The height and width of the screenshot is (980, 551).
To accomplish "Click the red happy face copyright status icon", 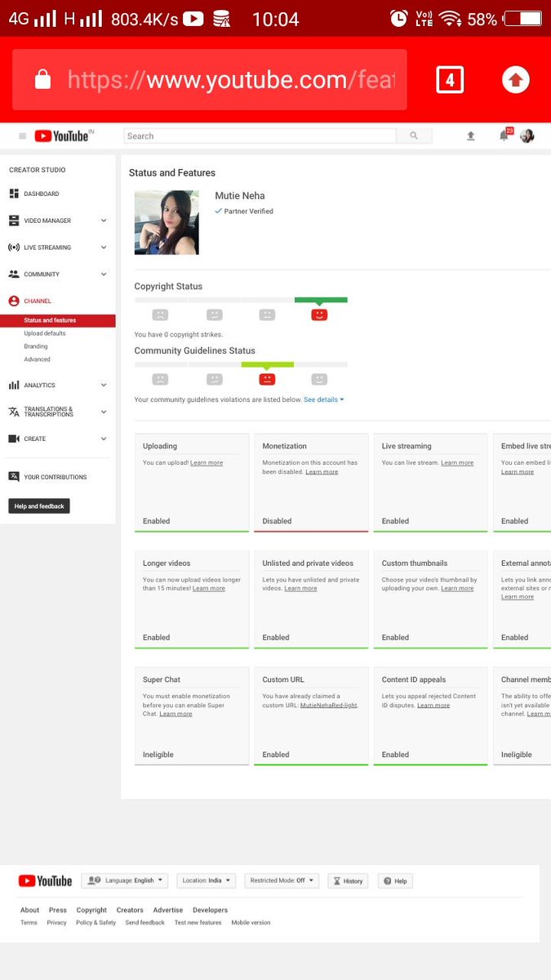I will [x=319, y=314].
